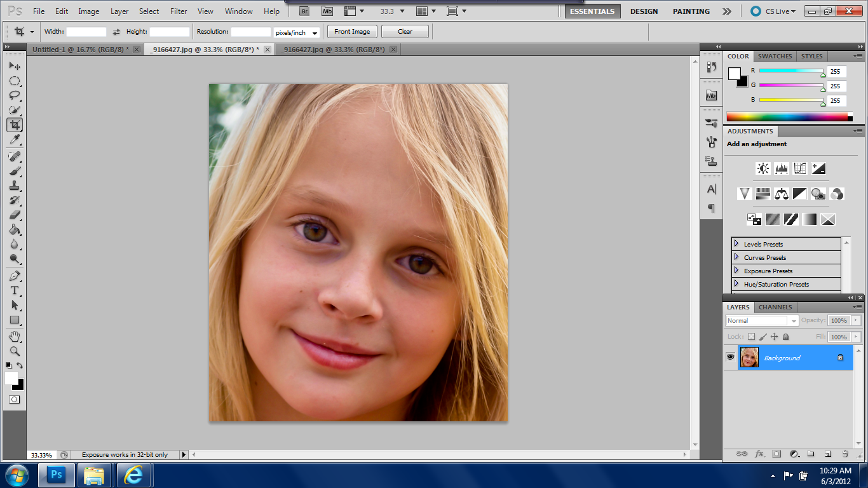Viewport: 868px width, 488px height.
Task: Click the color spectrum ramp
Action: [x=787, y=117]
